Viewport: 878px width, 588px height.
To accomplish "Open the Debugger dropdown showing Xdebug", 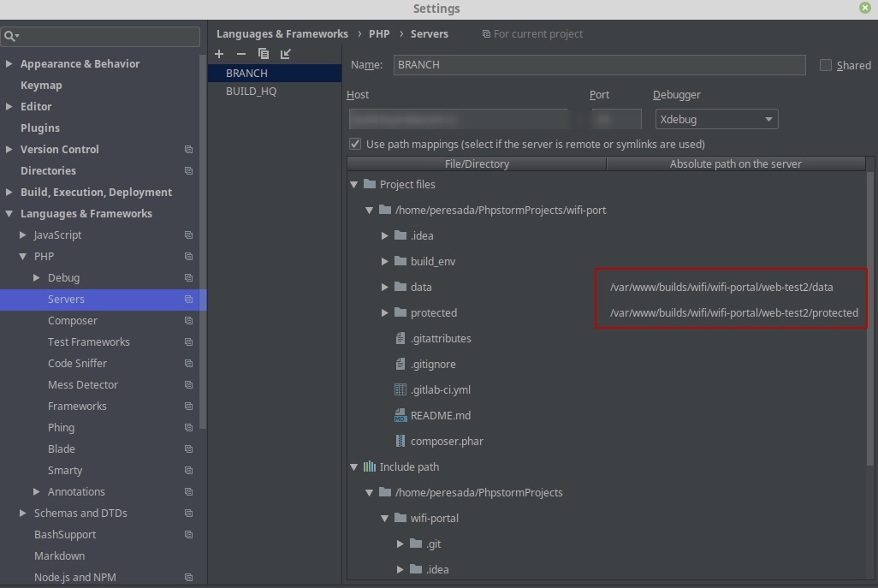I will (717, 119).
